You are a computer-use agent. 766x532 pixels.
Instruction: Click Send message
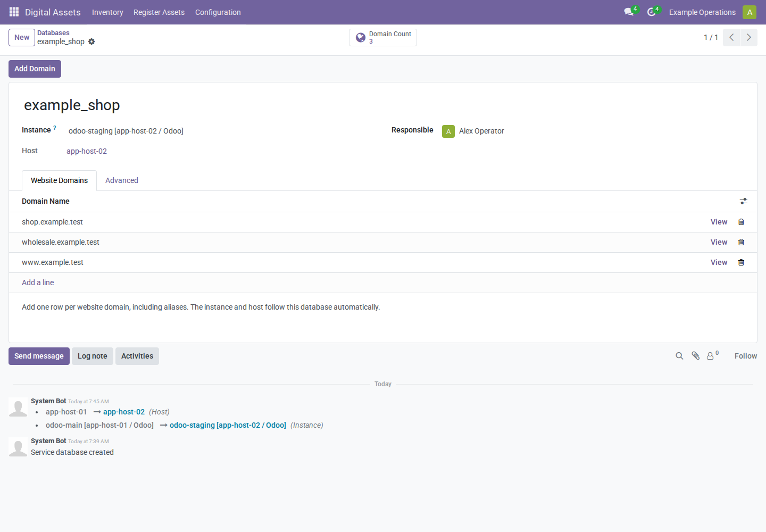click(x=39, y=356)
